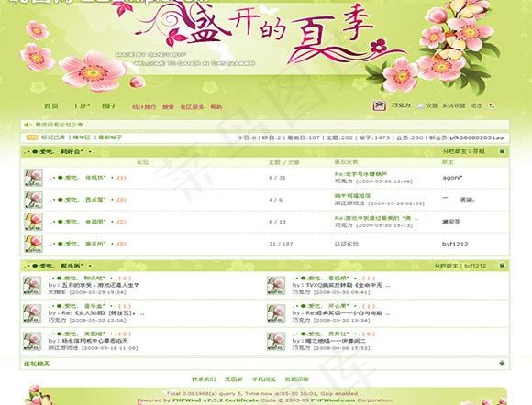Open the forum name link in the 31 / 107 row
The height and width of the screenshot is (405, 532).
pyautogui.click(x=82, y=244)
